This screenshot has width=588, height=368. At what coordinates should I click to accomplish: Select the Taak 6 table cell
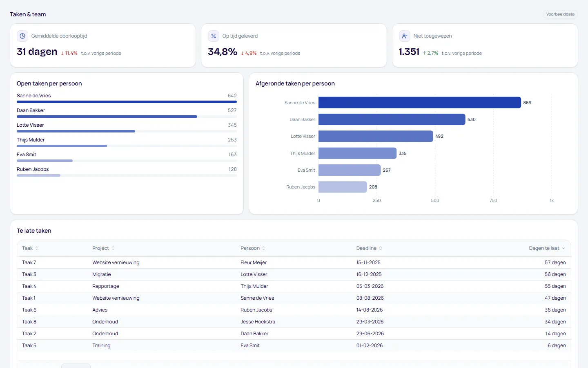(29, 310)
